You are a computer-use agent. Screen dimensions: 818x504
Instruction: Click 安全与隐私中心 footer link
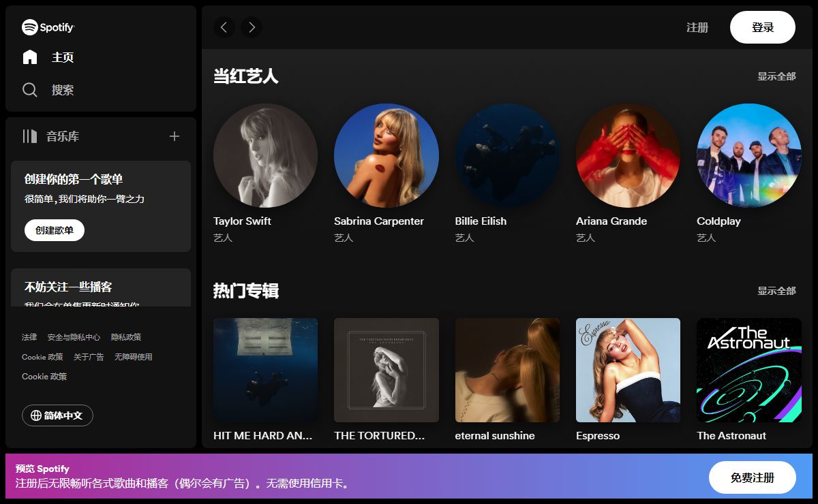(74, 337)
